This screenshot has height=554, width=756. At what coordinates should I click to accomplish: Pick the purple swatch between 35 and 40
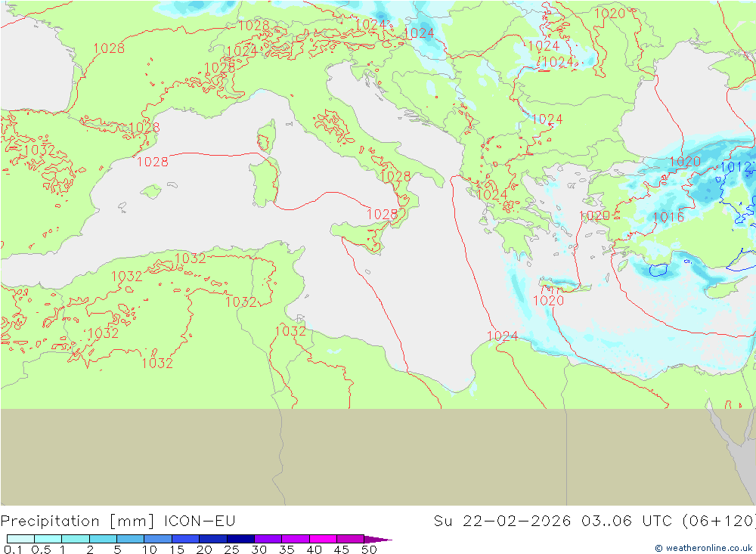pyautogui.click(x=295, y=539)
